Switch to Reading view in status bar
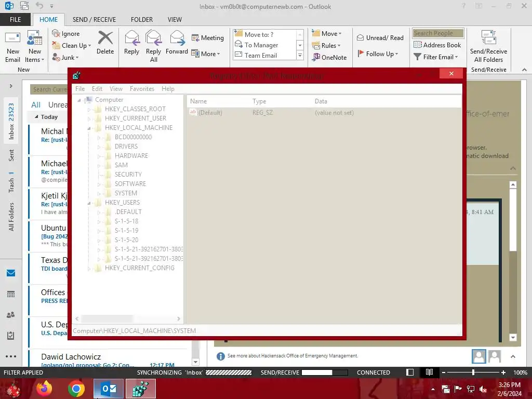Viewport: 532px width, 399px height. pyautogui.click(x=429, y=372)
